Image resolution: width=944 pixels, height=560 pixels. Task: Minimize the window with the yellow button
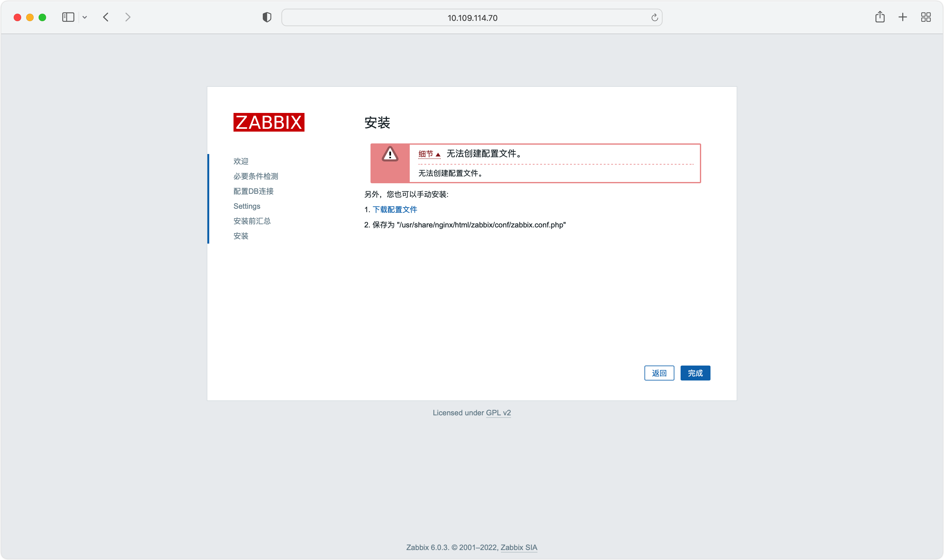tap(30, 17)
